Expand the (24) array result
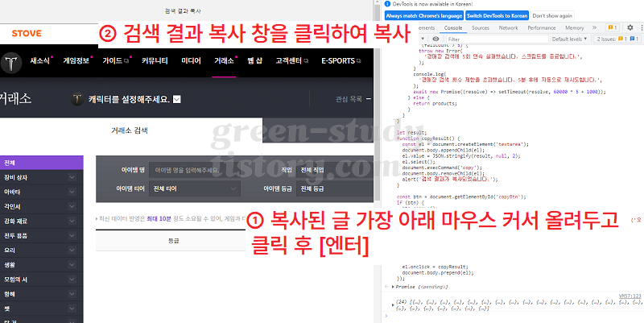 (394, 305)
